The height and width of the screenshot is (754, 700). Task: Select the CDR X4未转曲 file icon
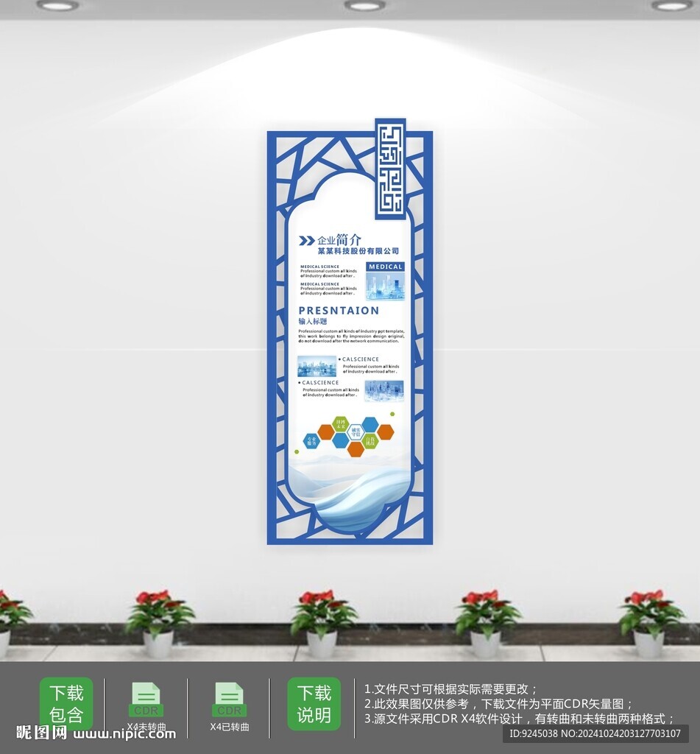pos(146,700)
